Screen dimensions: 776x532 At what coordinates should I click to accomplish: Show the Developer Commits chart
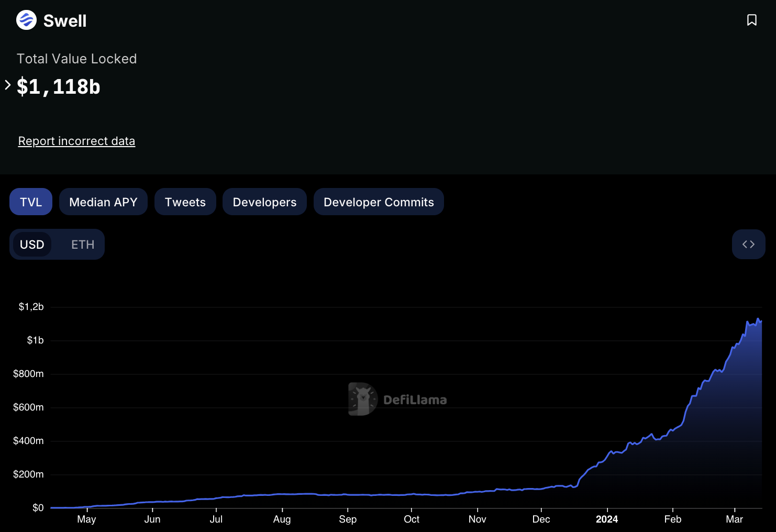tap(379, 202)
